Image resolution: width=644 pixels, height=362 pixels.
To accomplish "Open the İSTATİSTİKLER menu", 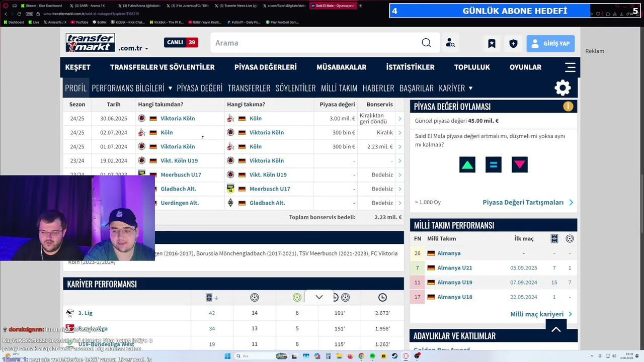I will [410, 67].
